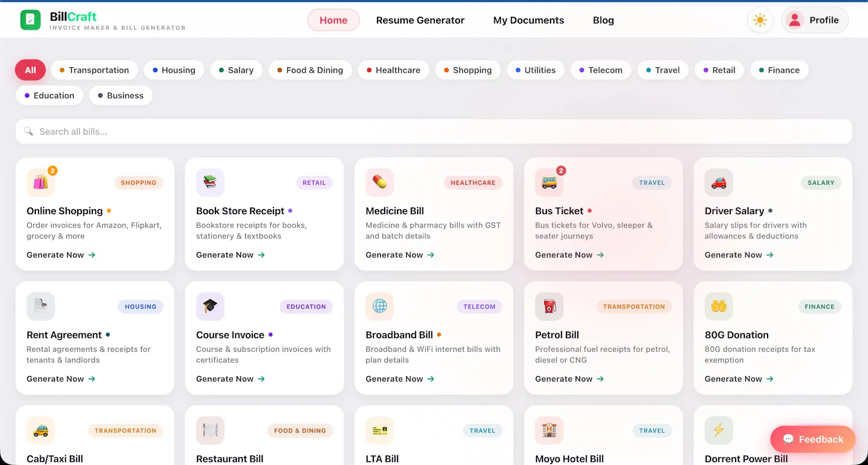The width and height of the screenshot is (868, 465).
Task: Filter bills by Retail chip
Action: 719,70
